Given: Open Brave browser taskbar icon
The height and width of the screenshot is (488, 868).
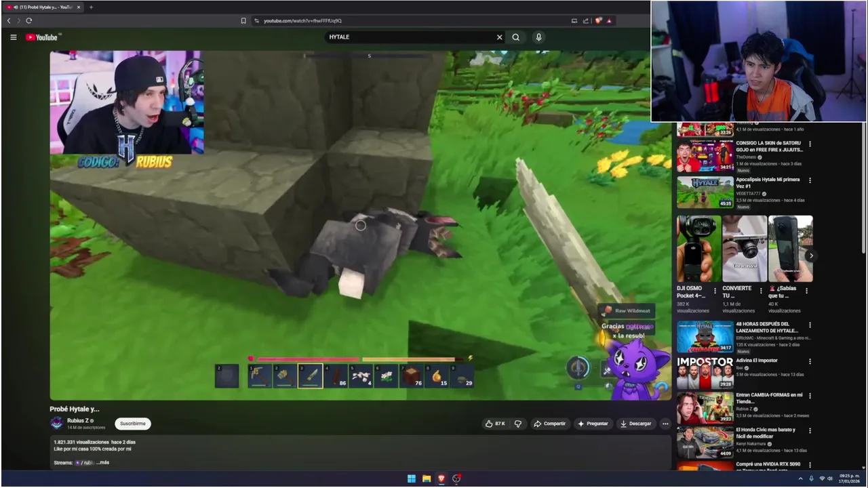Looking at the screenshot, I should point(441,479).
